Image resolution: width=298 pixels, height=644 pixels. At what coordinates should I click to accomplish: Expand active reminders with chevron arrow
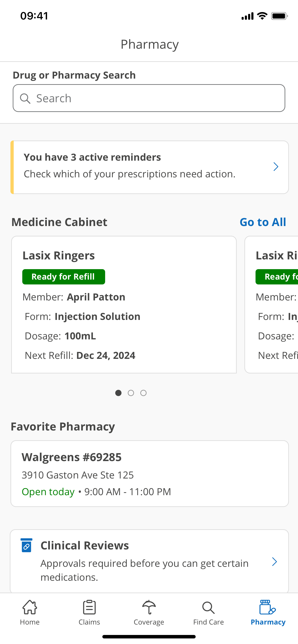276,167
